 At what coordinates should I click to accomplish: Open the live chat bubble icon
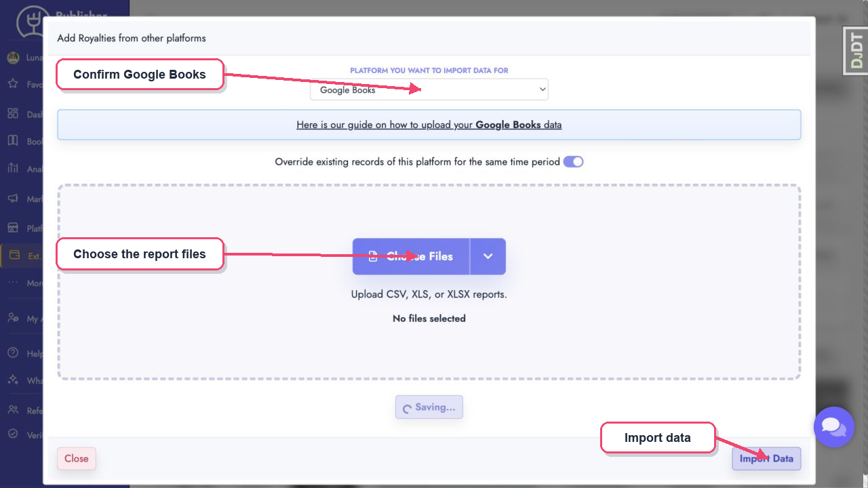[x=834, y=427]
